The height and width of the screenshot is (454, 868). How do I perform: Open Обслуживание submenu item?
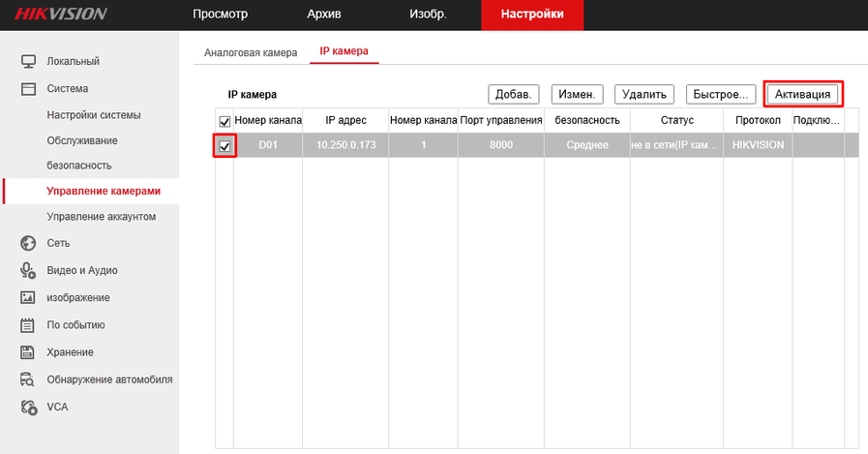pos(82,140)
